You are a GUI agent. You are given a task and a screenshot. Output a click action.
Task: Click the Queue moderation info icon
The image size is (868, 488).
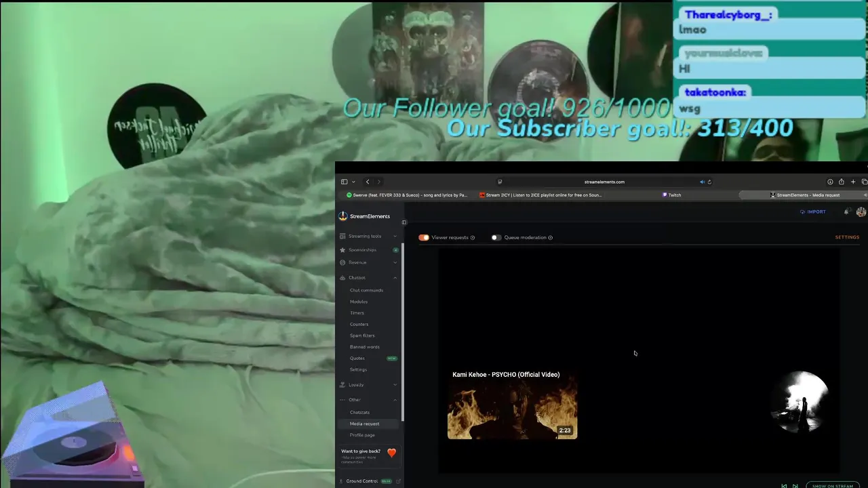pos(550,238)
